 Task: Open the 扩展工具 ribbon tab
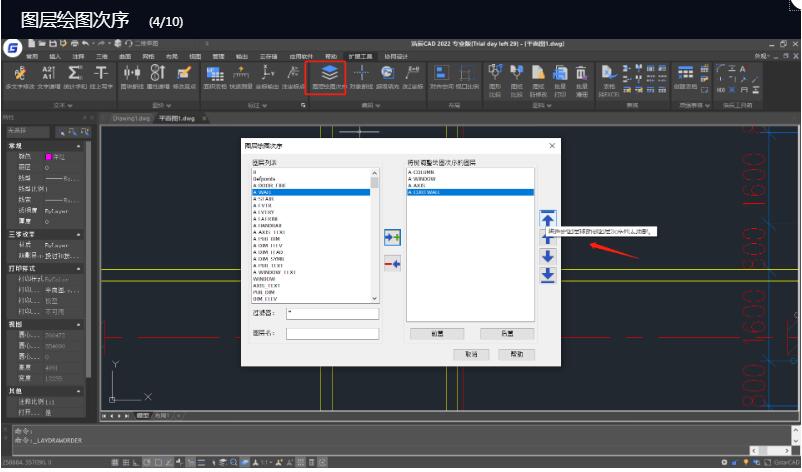[359, 57]
